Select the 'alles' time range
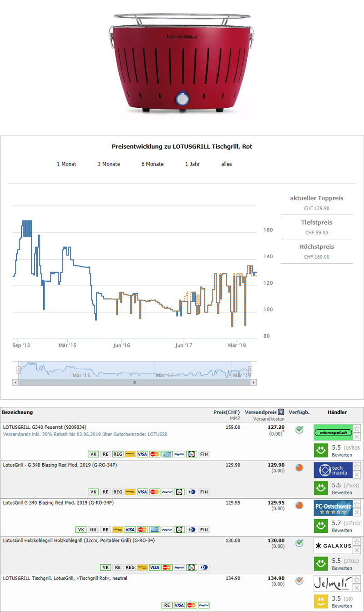Viewport: 364px width, 612px height. click(226, 164)
